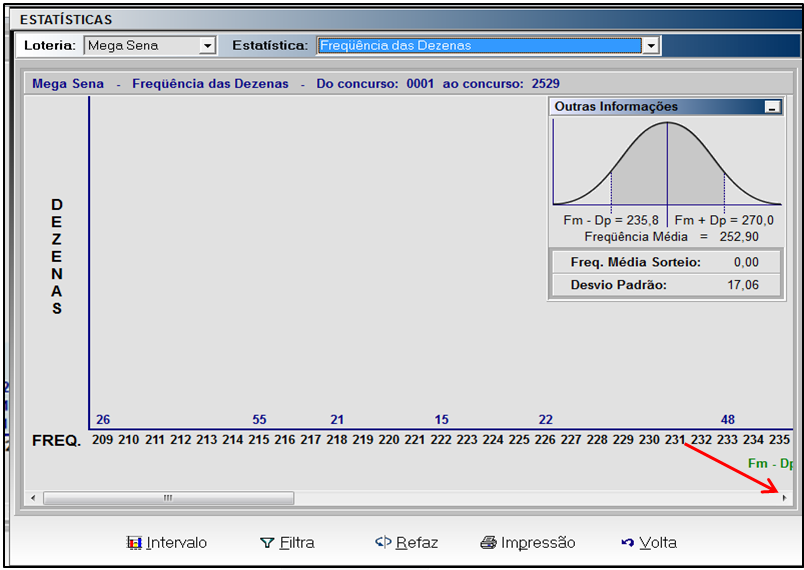804x570 pixels.
Task: Click the ESTATÍSTICAS window title
Action: pos(66,19)
